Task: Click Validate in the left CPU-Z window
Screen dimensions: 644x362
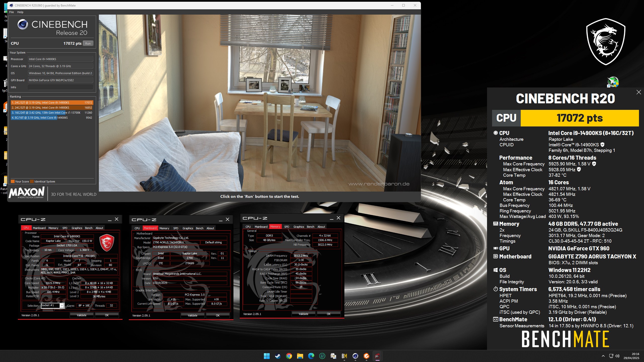Action: tap(82, 315)
